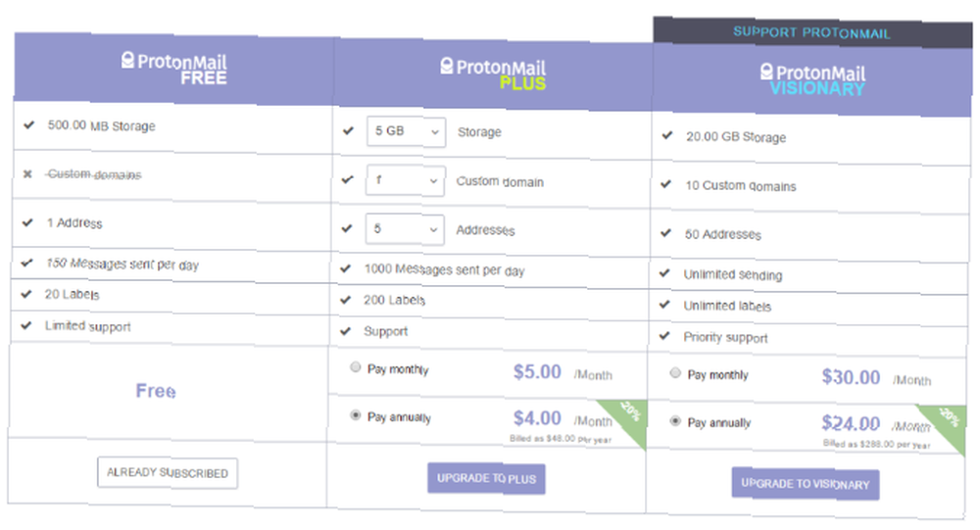This screenshot has width=980, height=530.
Task: Click the Support ProtonMail banner tab
Action: tap(812, 32)
